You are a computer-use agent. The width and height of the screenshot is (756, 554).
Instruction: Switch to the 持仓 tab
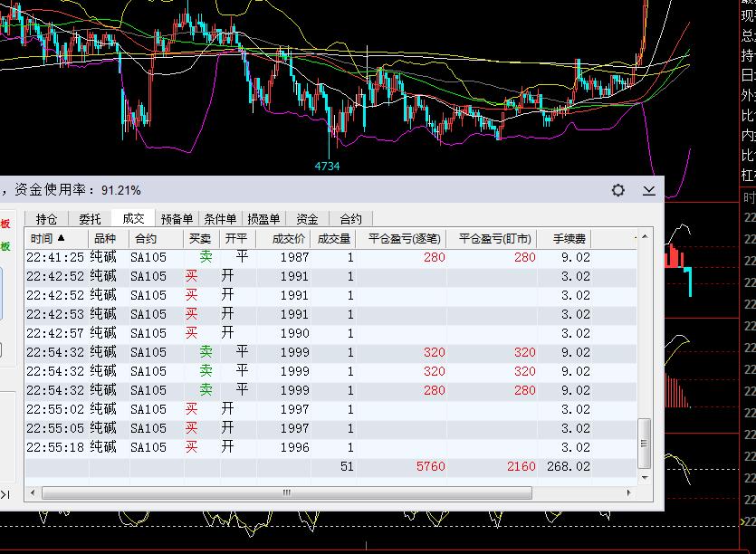point(46,219)
